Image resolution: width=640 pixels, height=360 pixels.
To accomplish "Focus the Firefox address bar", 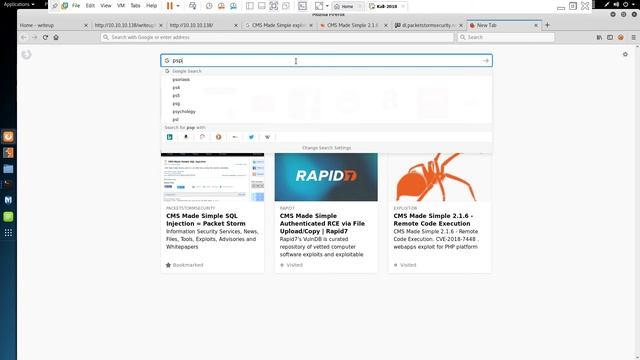I will [x=277, y=37].
